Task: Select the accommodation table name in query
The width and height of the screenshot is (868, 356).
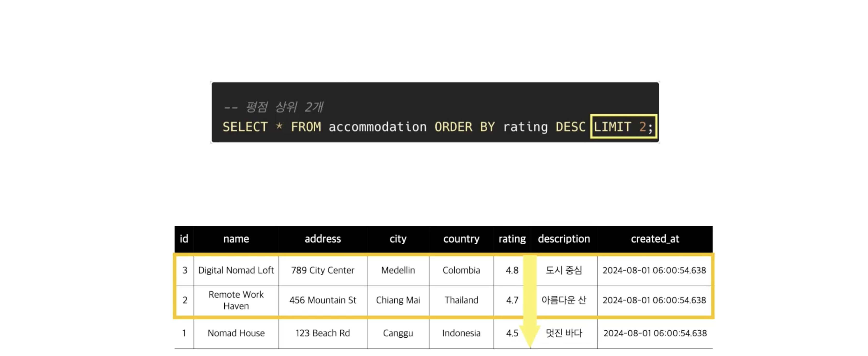Action: tap(377, 127)
